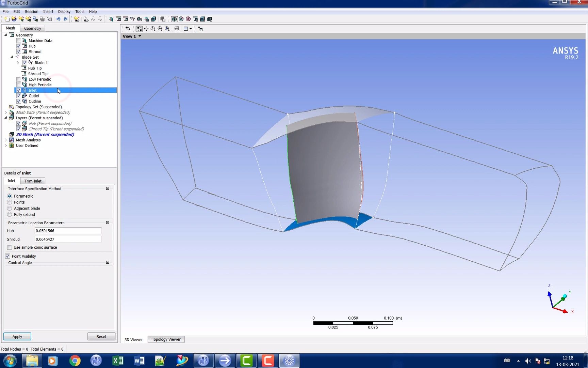Viewport: 588px width, 368px height.
Task: Open the Session menu
Action: [x=31, y=12]
